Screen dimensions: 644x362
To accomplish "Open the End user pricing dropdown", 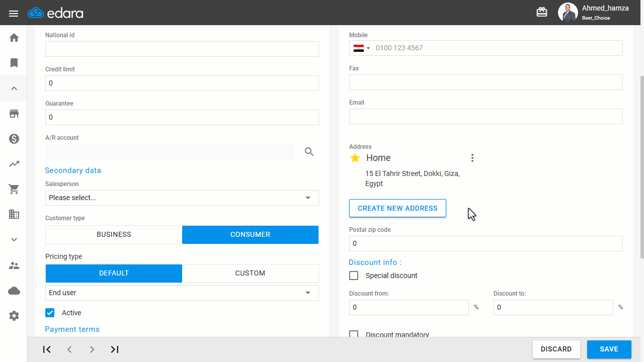I will [182, 293].
